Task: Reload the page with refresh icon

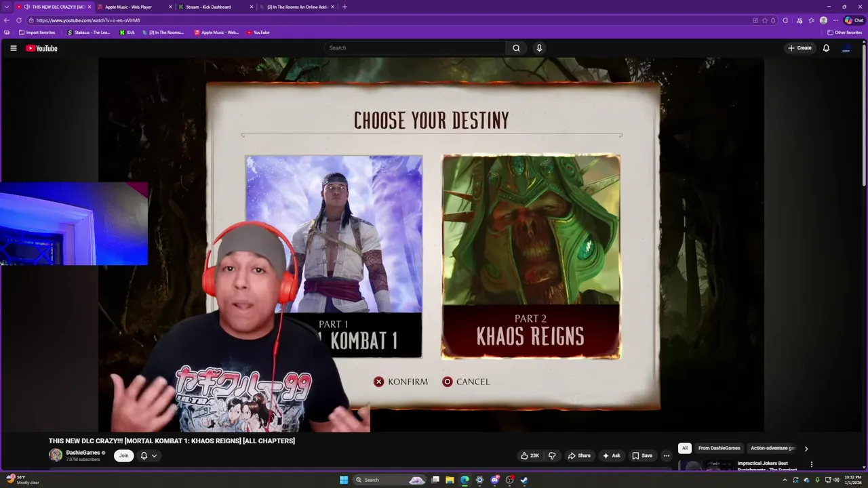Action: pyautogui.click(x=19, y=20)
